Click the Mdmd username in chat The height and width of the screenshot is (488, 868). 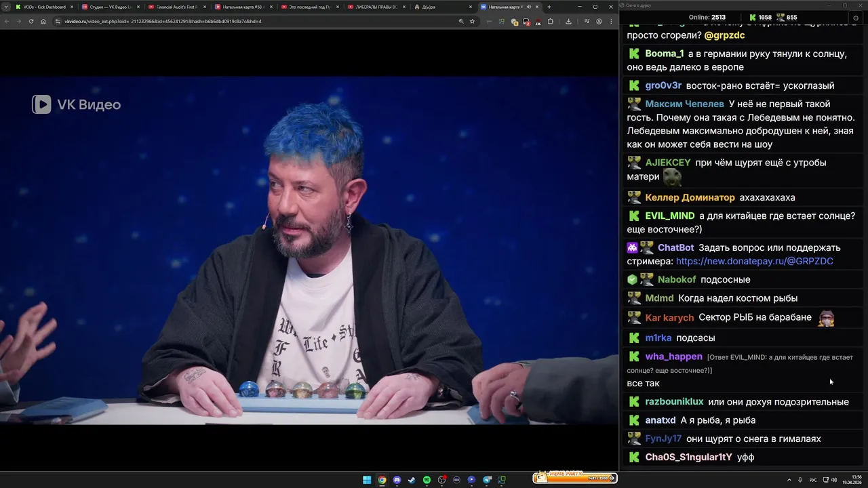659,298
